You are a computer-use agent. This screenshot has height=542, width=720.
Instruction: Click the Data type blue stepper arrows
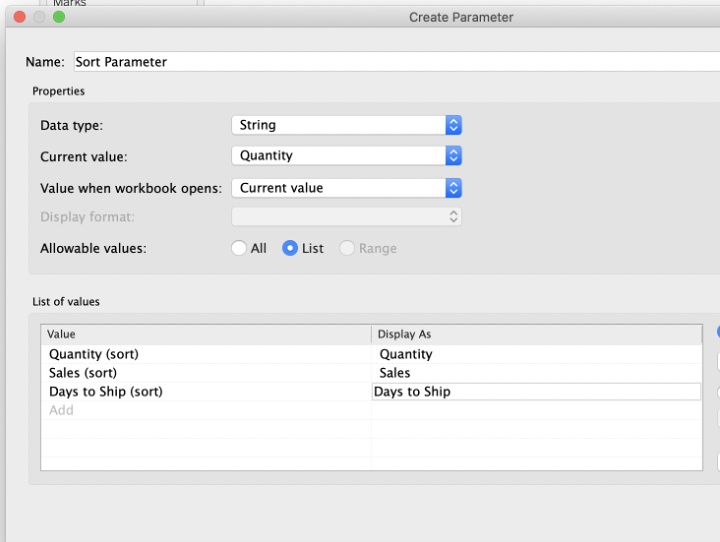click(453, 125)
